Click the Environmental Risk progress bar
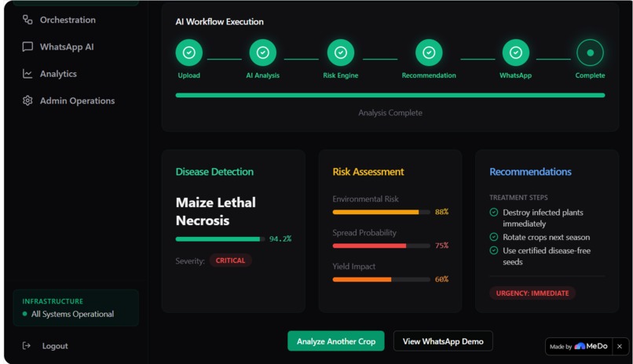The height and width of the screenshot is (364, 633). (381, 212)
